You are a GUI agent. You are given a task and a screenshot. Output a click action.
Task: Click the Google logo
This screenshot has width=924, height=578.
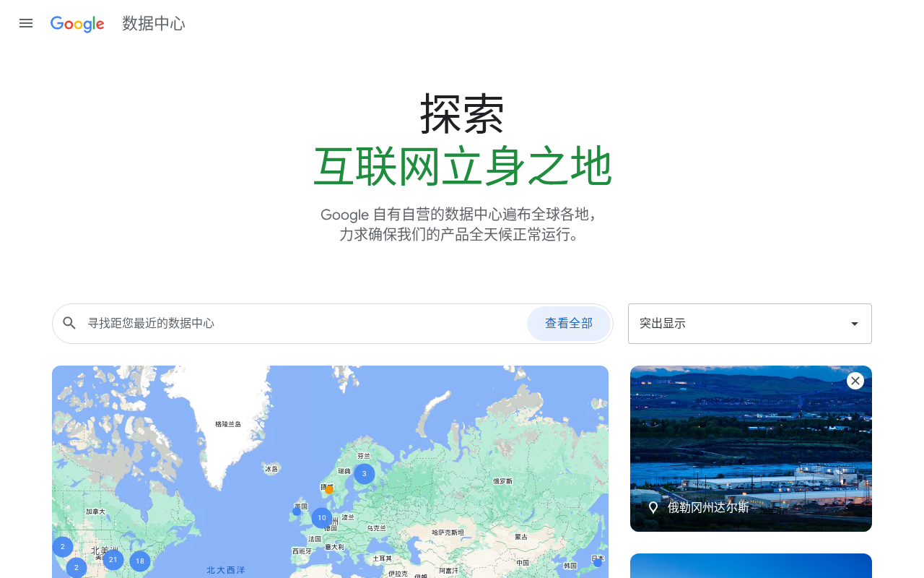tap(77, 24)
